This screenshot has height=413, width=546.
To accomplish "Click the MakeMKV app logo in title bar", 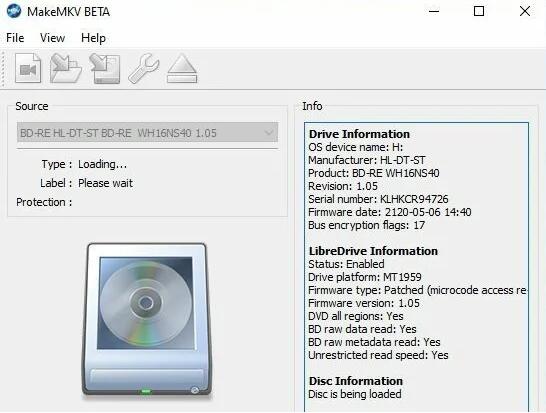I will [x=14, y=11].
